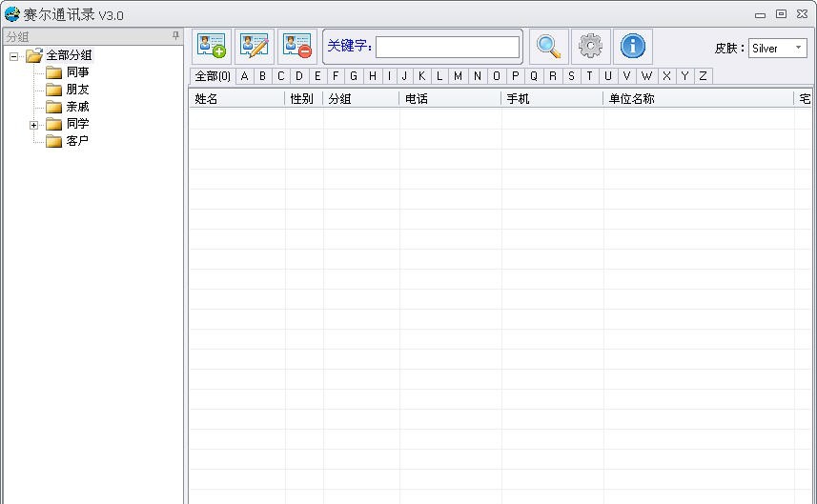Filter contacts by letter J
The image size is (817, 504).
404,76
